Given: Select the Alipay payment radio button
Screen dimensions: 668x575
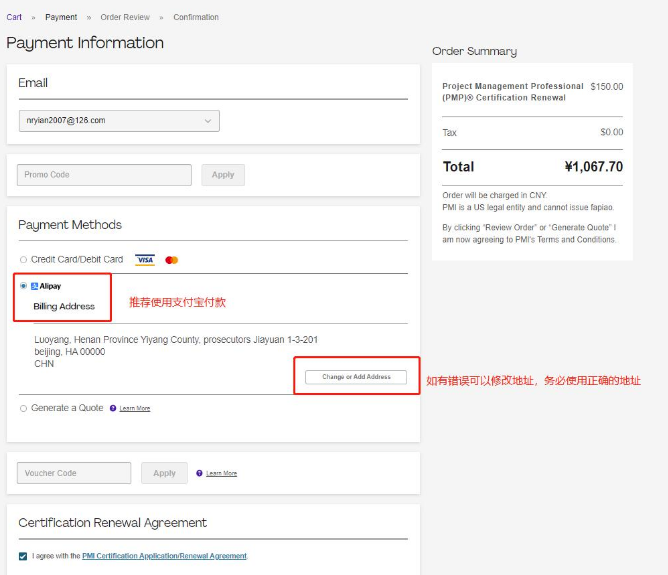Looking at the screenshot, I should point(23,286).
